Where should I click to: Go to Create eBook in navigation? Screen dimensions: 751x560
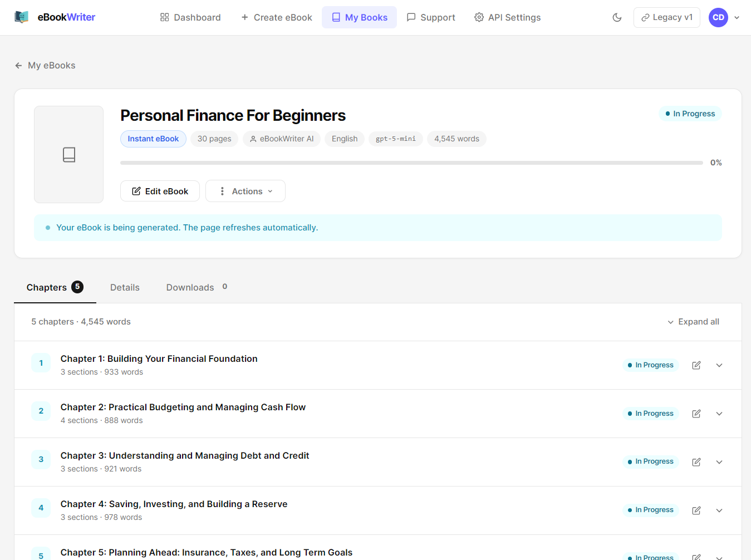[x=277, y=17]
